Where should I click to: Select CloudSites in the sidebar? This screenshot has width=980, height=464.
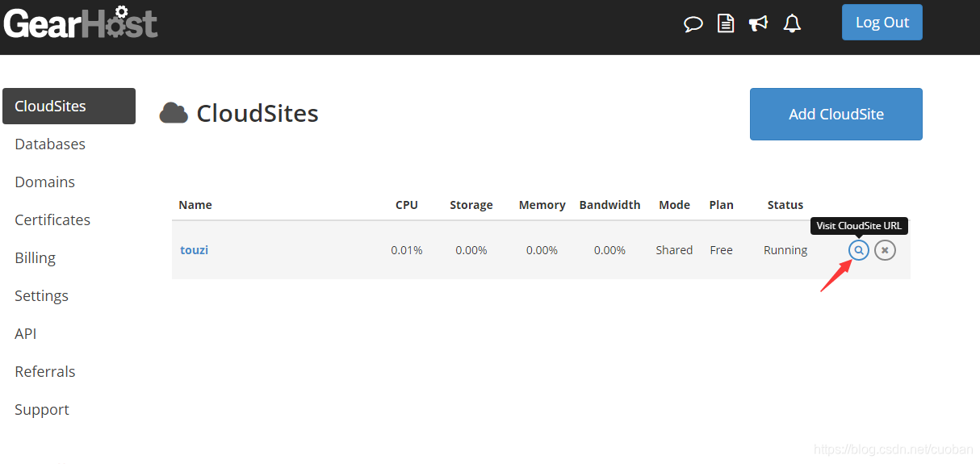[69, 107]
